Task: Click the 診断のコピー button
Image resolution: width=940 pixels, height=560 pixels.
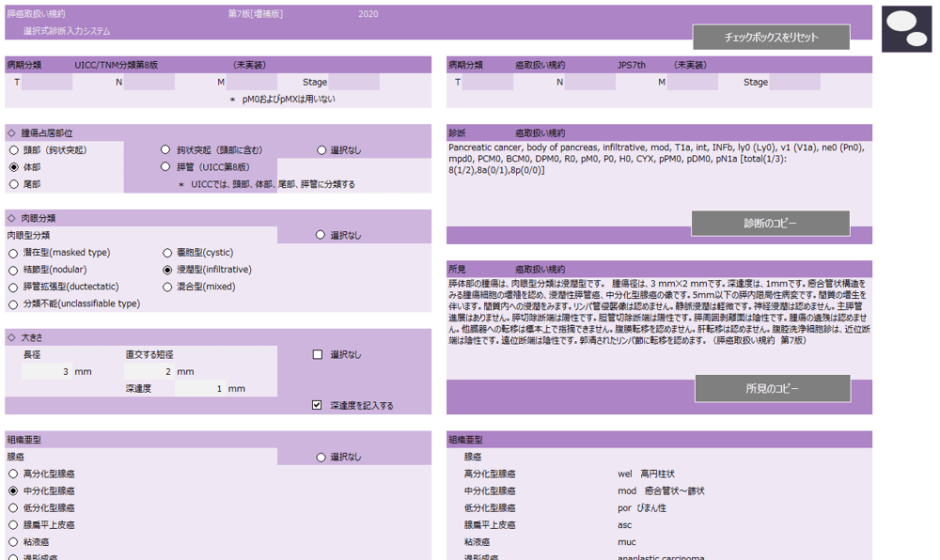Action: coord(773,223)
